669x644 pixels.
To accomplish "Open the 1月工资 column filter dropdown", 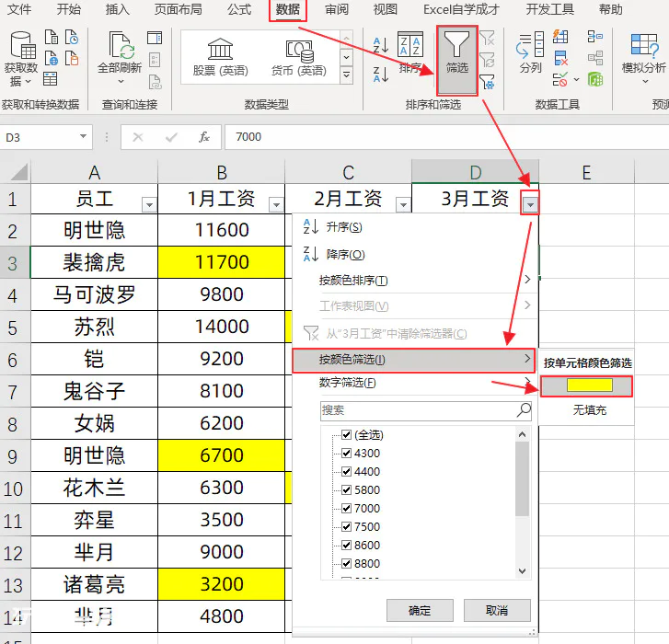I will pos(276,205).
